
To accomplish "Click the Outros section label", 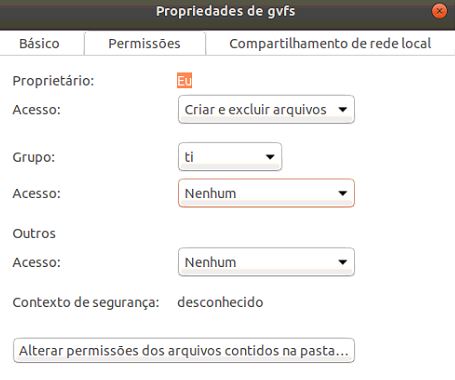I will click(34, 233).
